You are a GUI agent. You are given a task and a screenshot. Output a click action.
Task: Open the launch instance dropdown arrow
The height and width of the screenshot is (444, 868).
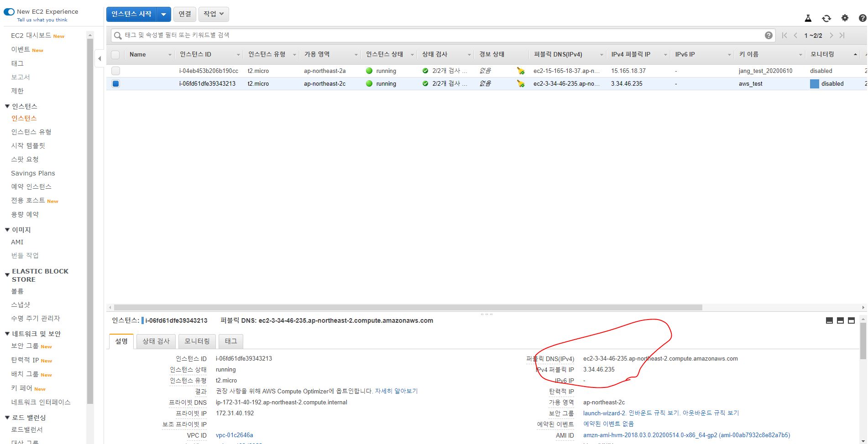tap(163, 14)
